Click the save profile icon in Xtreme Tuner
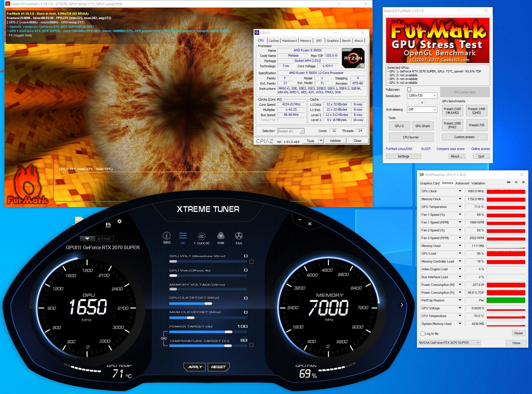Viewport: 532px width, 394px height. 108,225
